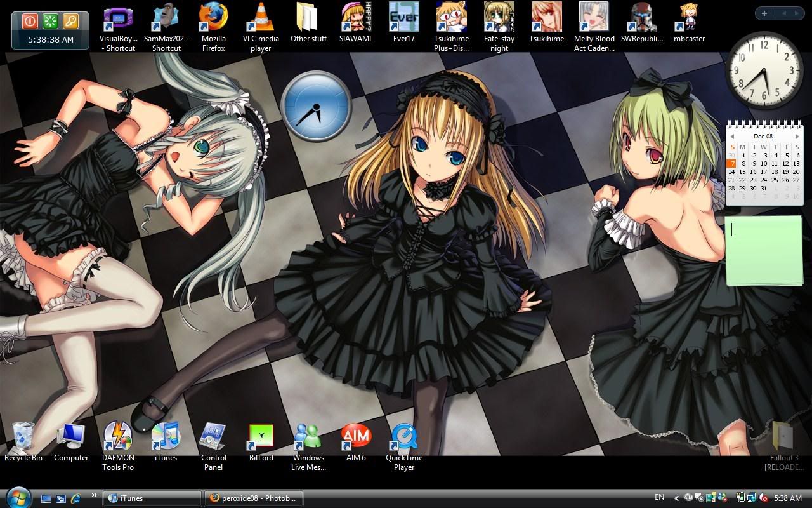Click the green restart gadget button

click(50, 22)
